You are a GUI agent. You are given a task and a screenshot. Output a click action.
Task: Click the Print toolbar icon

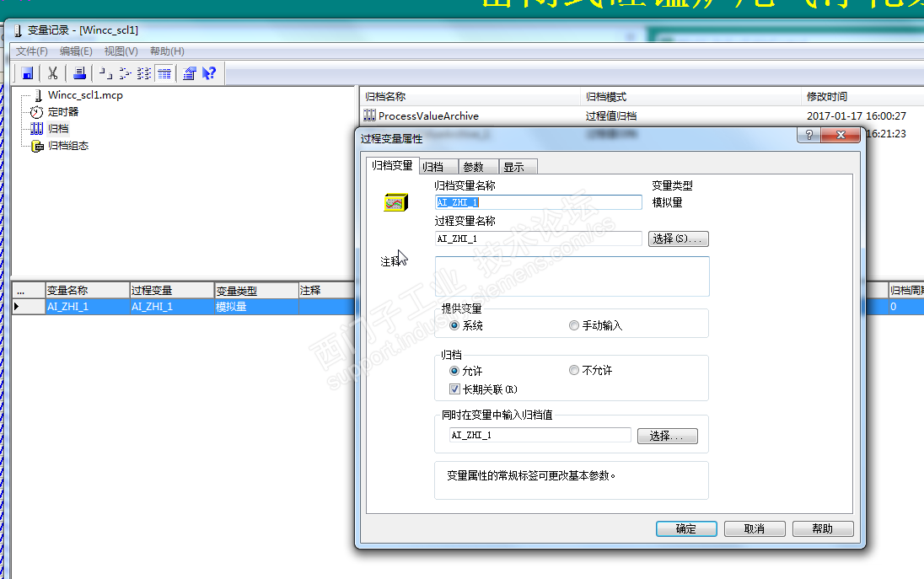point(79,73)
